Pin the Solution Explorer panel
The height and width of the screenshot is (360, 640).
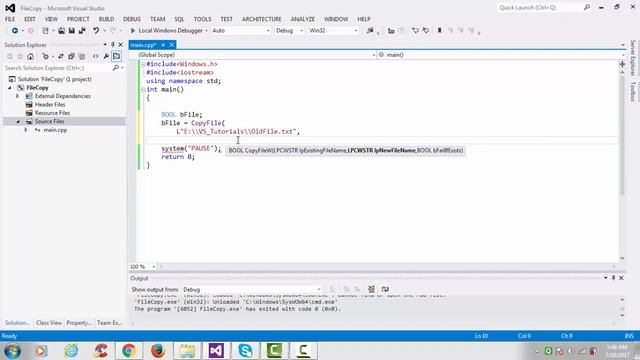coord(113,44)
